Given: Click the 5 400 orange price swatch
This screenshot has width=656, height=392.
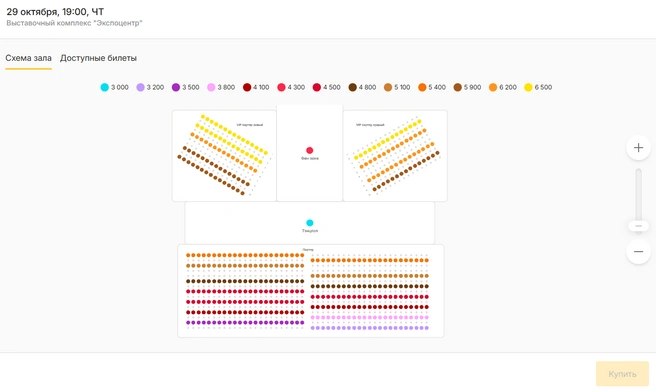Looking at the screenshot, I should (x=422, y=87).
